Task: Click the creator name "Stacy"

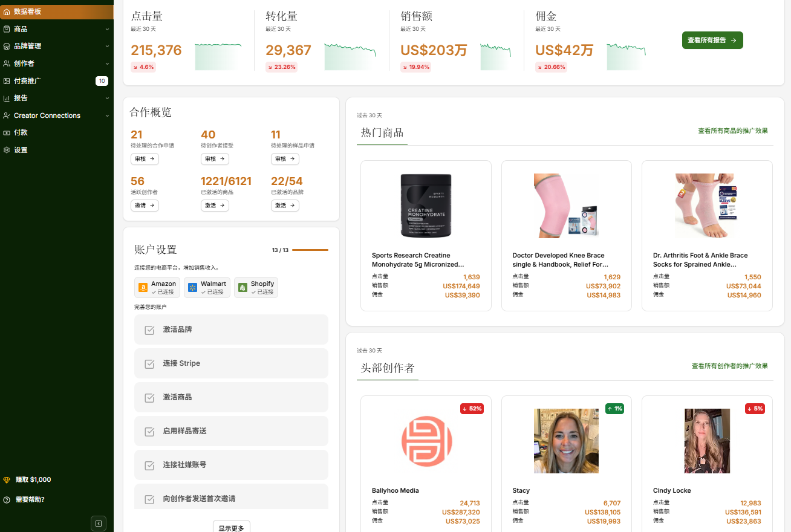Action: tap(521, 491)
